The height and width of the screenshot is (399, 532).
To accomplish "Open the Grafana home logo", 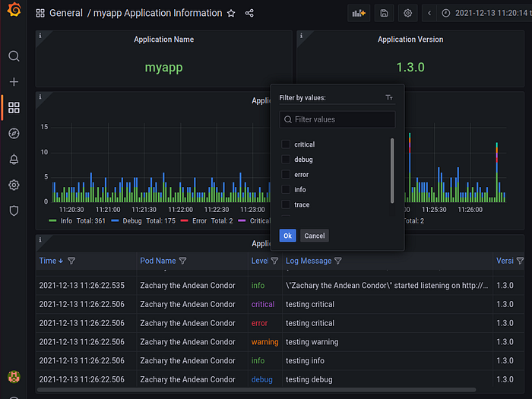I will click(x=14, y=9).
